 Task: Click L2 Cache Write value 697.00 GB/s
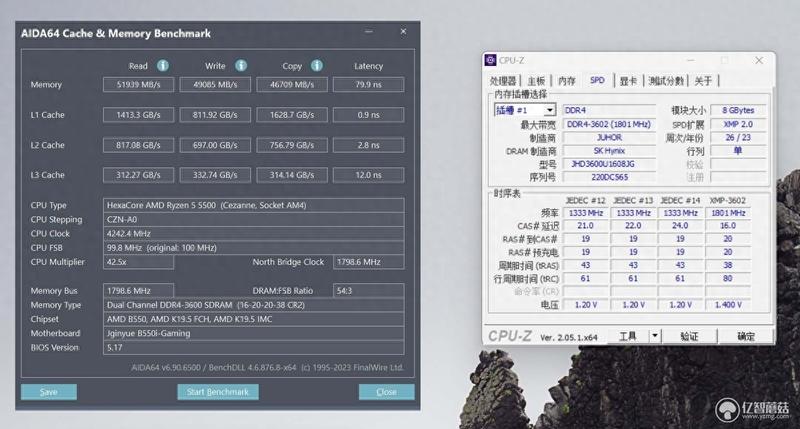pos(215,145)
